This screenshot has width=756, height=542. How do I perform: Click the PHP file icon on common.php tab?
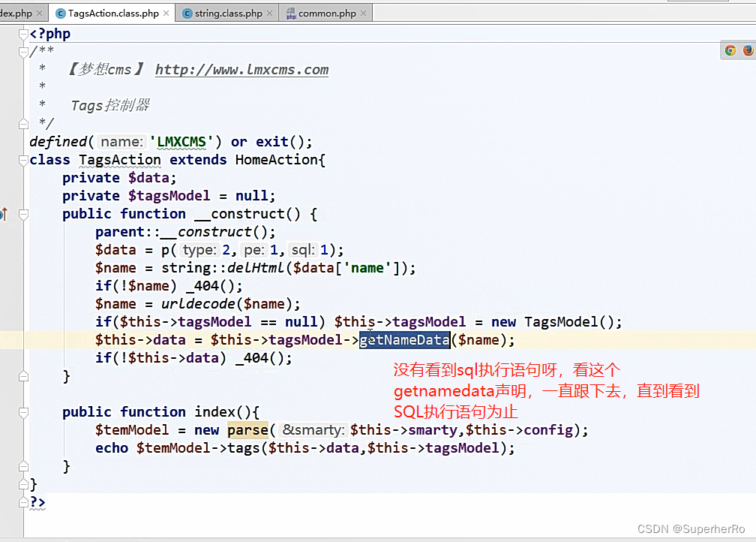coord(291,14)
